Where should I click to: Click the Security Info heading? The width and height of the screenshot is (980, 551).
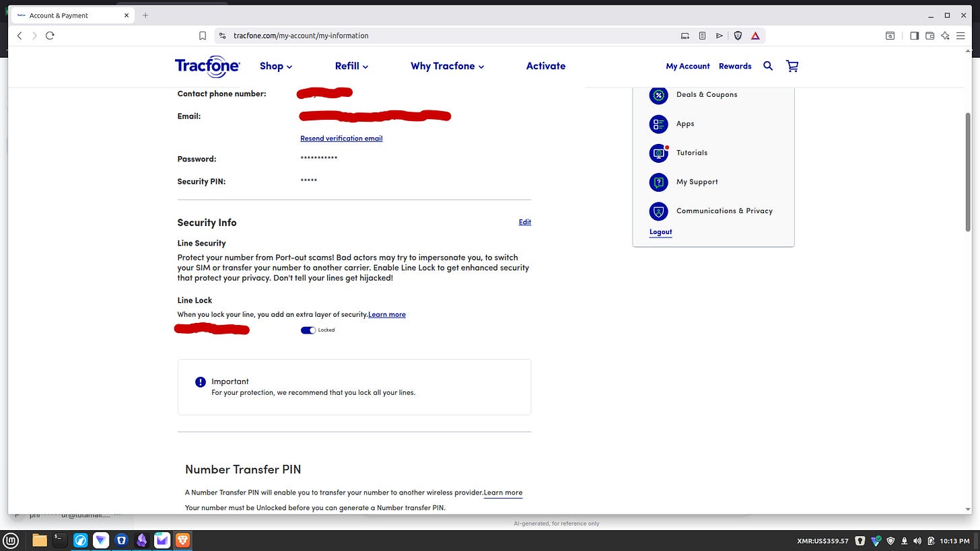click(207, 223)
